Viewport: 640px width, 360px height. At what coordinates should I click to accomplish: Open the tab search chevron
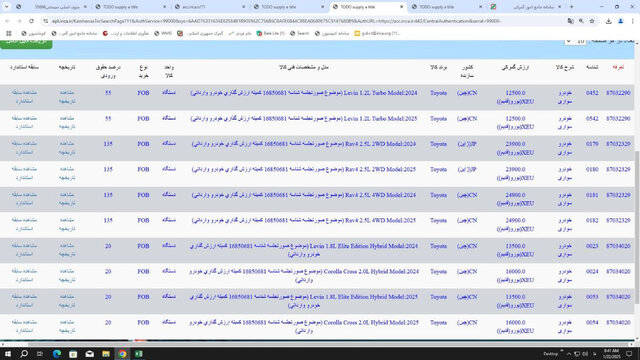coord(7,7)
